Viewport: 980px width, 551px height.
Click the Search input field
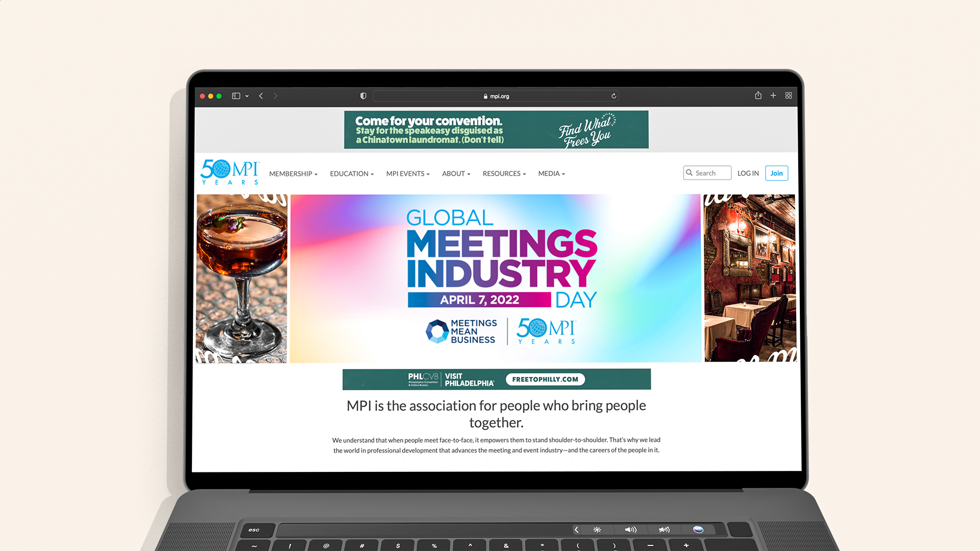pyautogui.click(x=707, y=173)
